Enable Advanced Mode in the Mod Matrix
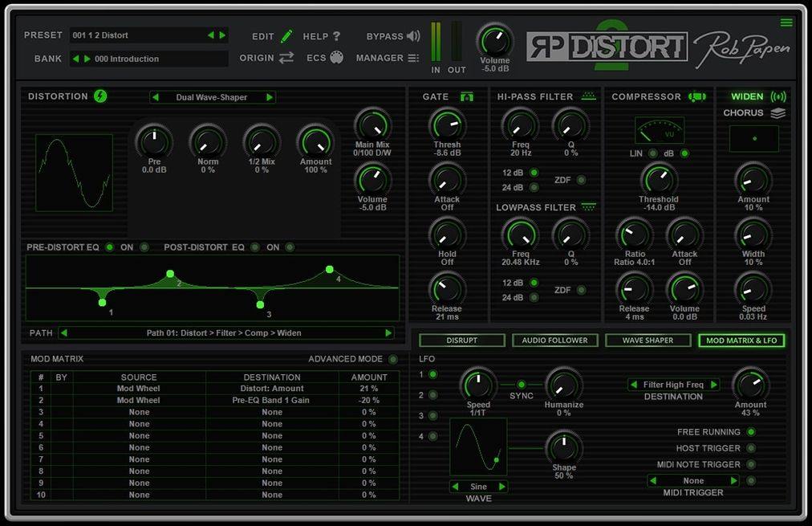Screen dimensions: 812x526 pyautogui.click(x=392, y=359)
